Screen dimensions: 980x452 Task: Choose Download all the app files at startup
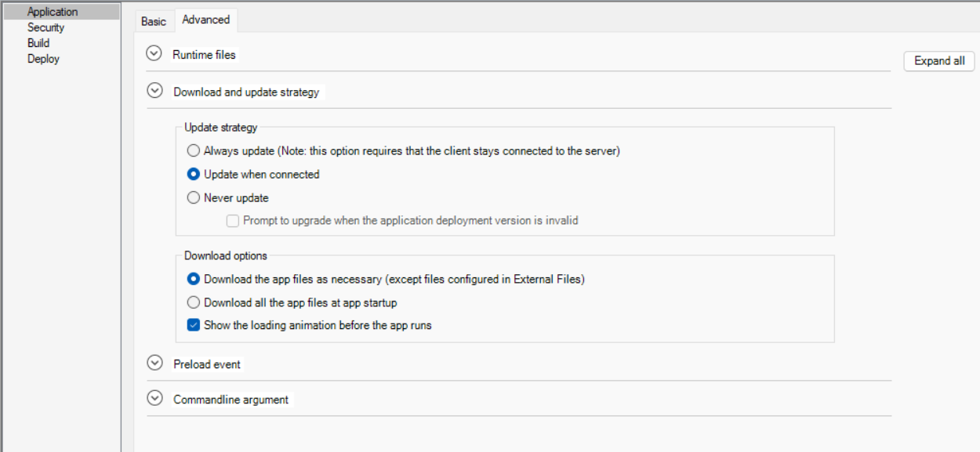(194, 302)
